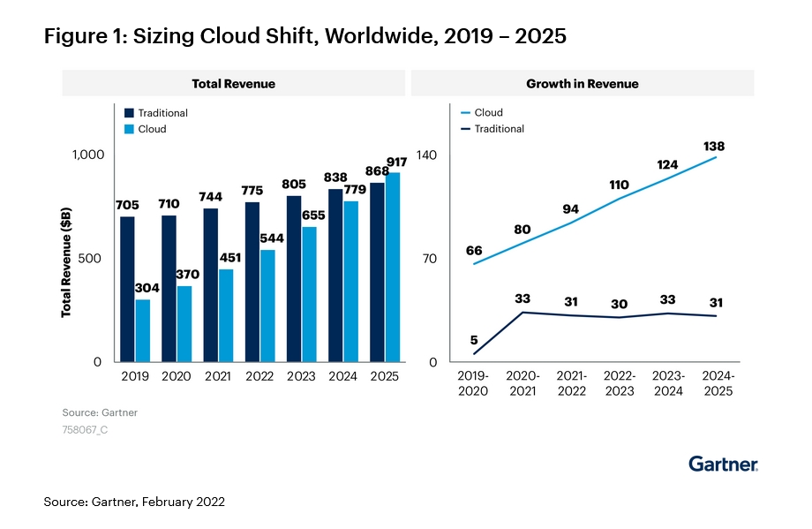Click the x-axis label 2024-2025

point(718,383)
